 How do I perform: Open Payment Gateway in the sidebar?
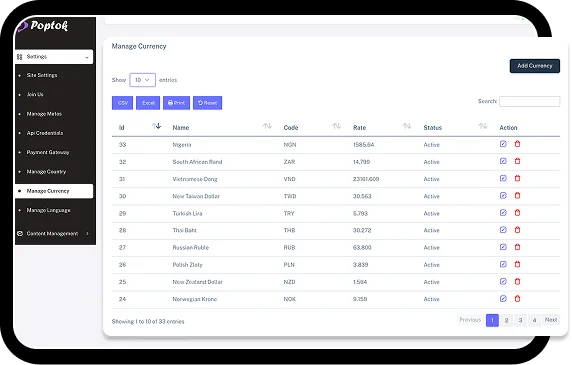[48, 152]
